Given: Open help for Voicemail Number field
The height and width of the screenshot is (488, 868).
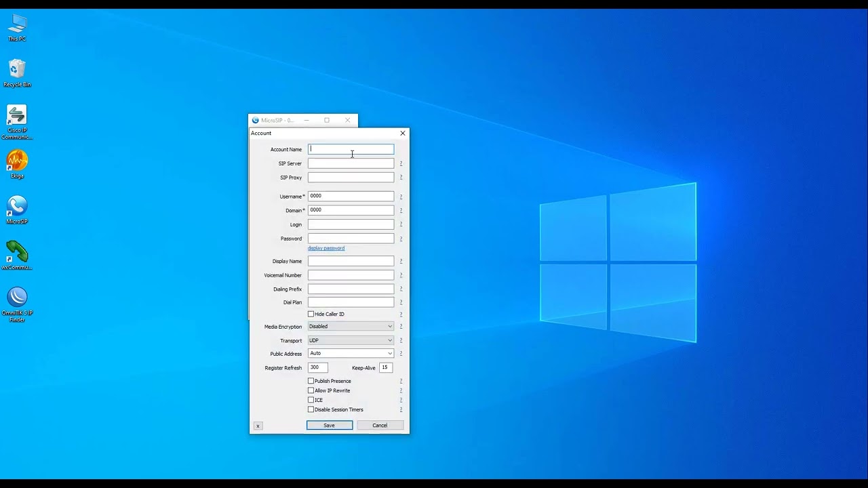Looking at the screenshot, I should [x=401, y=275].
